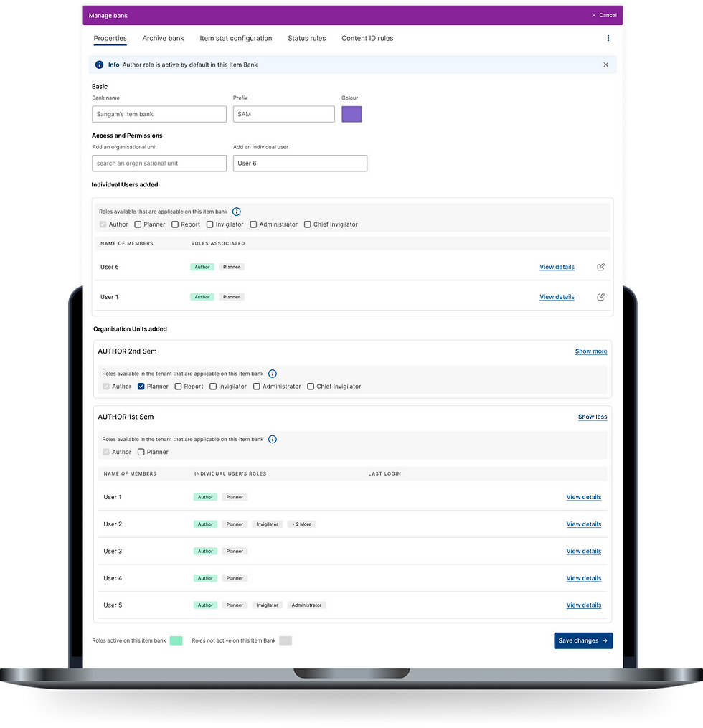Viewport: 703px width, 728px height.
Task: Check Planner in AUTHOR 1st Sem
Action: [x=141, y=452]
